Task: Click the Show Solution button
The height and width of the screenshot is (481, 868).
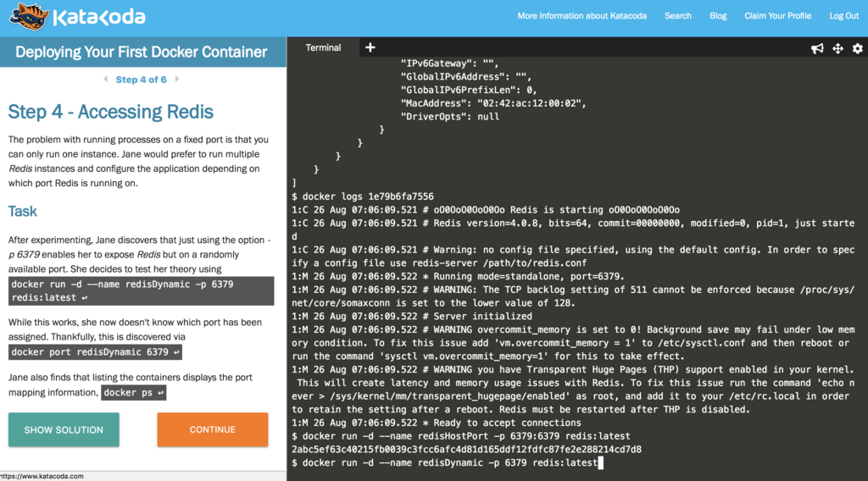Action: point(64,429)
